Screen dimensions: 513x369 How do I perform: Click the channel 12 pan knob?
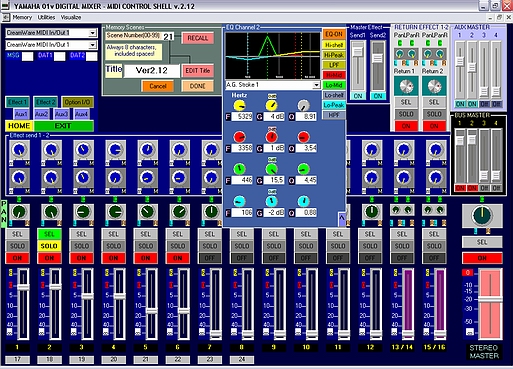coord(372,212)
